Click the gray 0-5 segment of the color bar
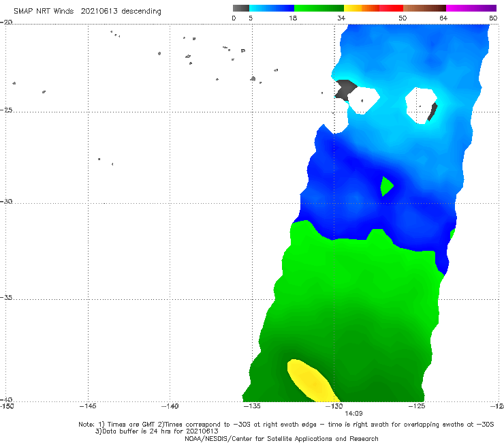Viewport: 504px width, 443px height. (x=240, y=8)
